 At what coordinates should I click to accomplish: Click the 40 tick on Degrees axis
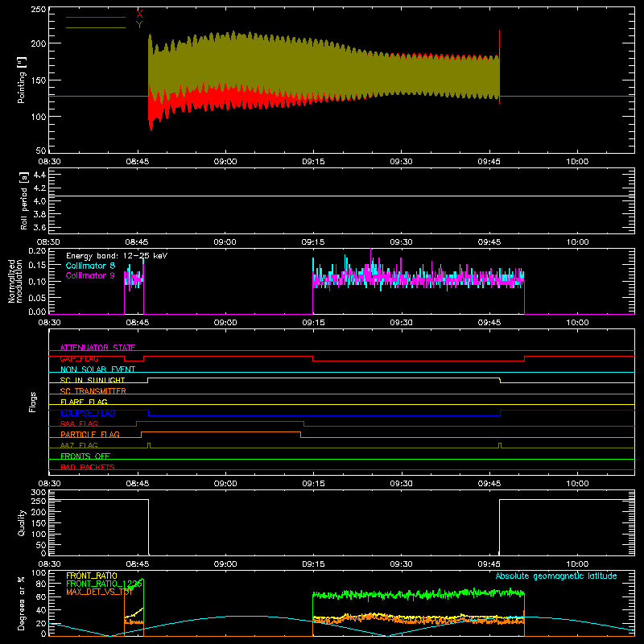(x=41, y=610)
